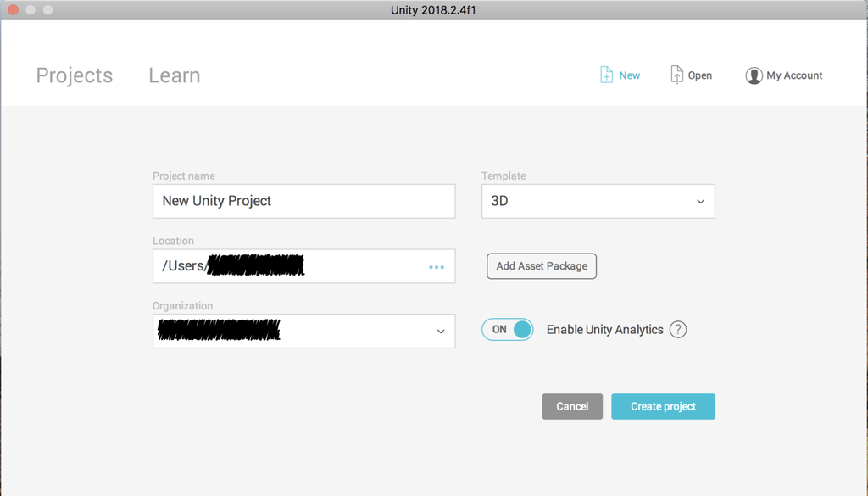Viewport: 868px width, 496px height.
Task: Turn off the Unity Analytics ON switch
Action: point(507,329)
